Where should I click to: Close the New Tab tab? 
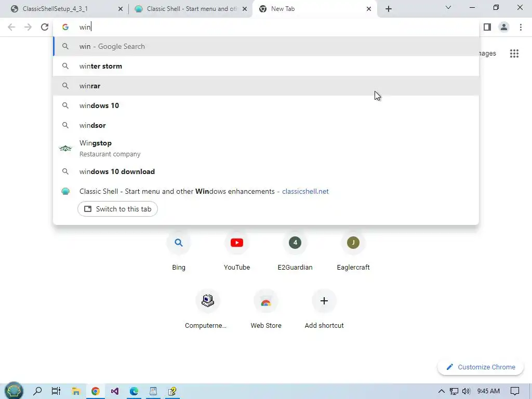(369, 9)
